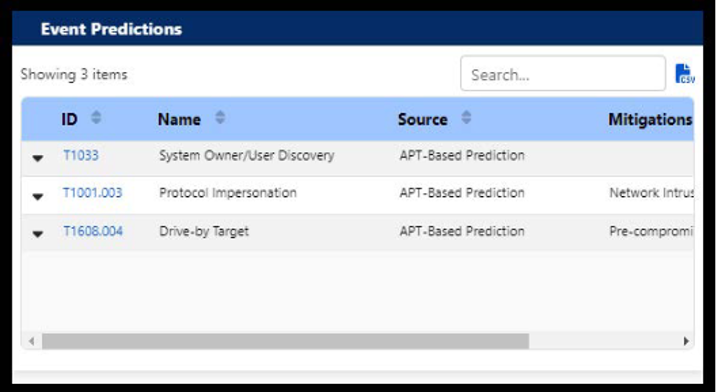The height and width of the screenshot is (392, 718).
Task: Click right scrollbar arrow
Action: click(686, 341)
